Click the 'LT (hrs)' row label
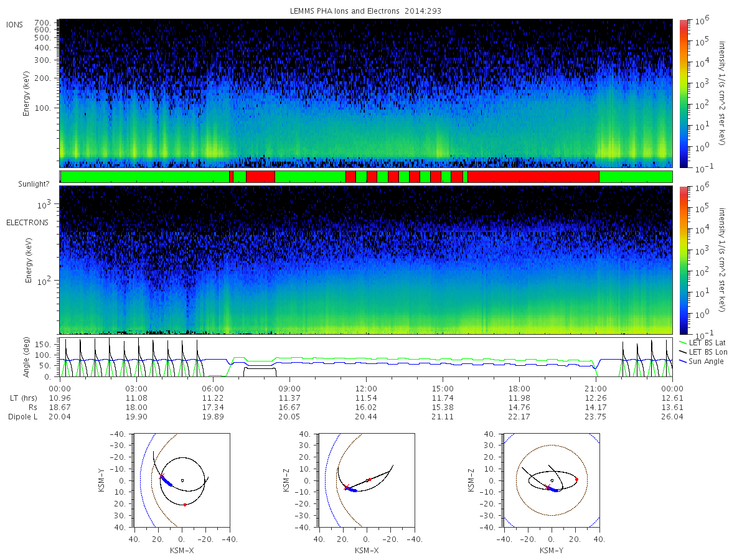This screenshot has width=747, height=560. 24,398
